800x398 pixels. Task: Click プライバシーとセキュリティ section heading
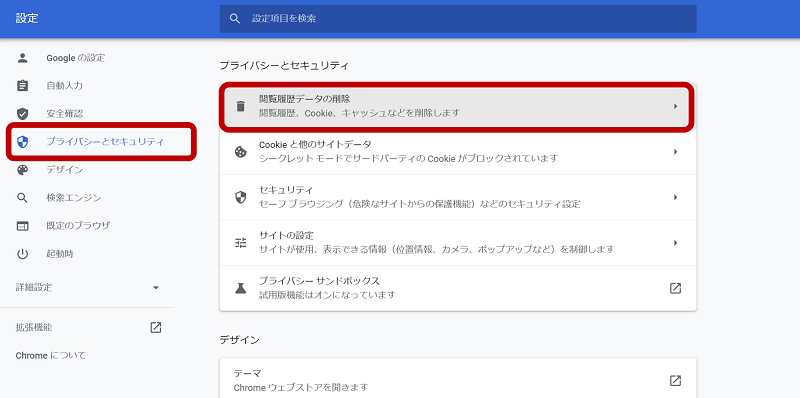[284, 65]
